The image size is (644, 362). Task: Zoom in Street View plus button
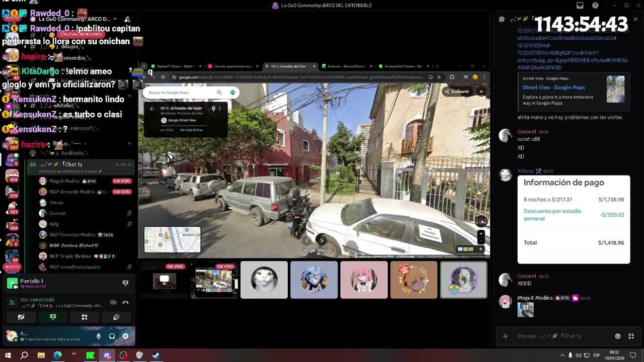coord(481,234)
